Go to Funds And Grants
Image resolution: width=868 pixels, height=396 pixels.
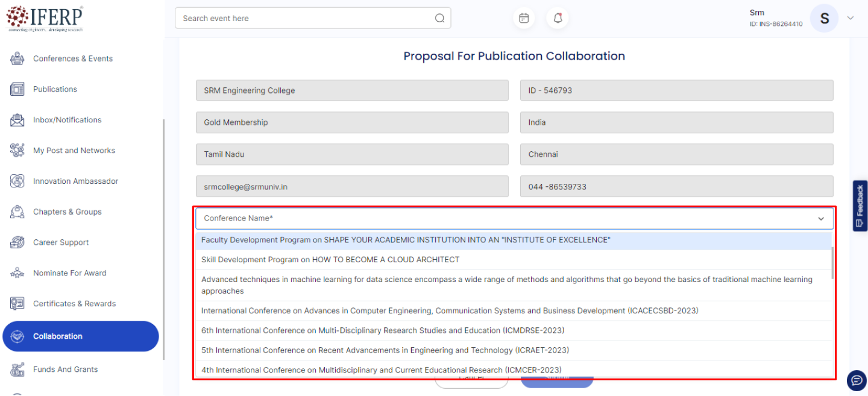pos(65,369)
